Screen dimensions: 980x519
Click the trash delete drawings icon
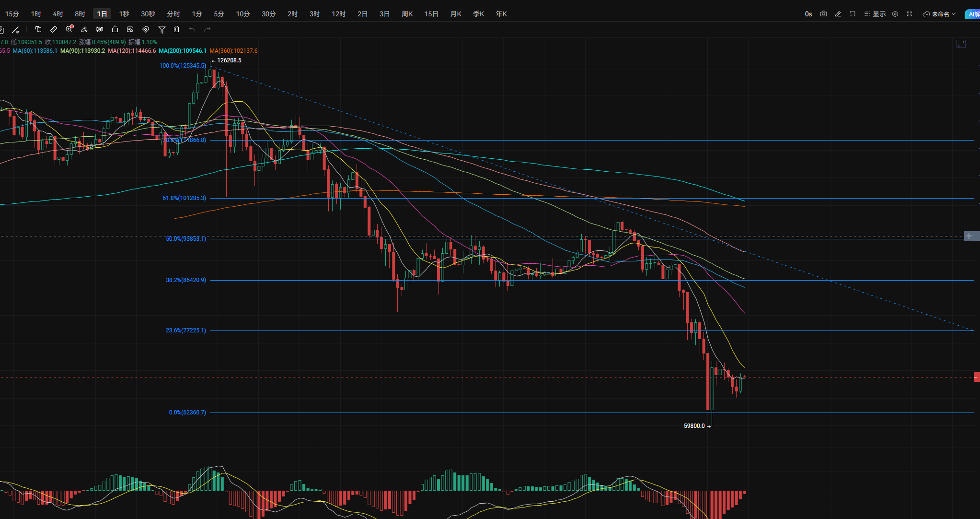(176, 29)
